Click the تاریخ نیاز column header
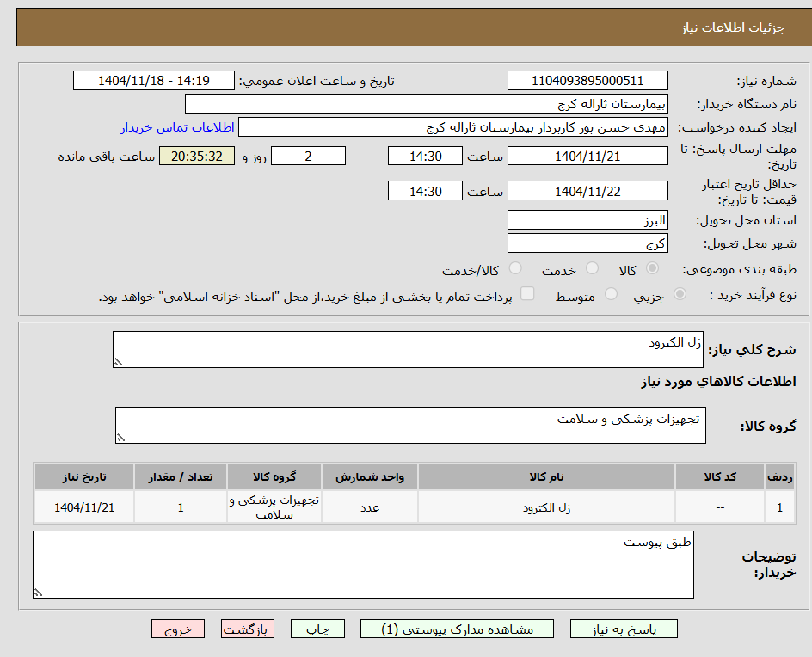The height and width of the screenshot is (657, 812). [84, 476]
